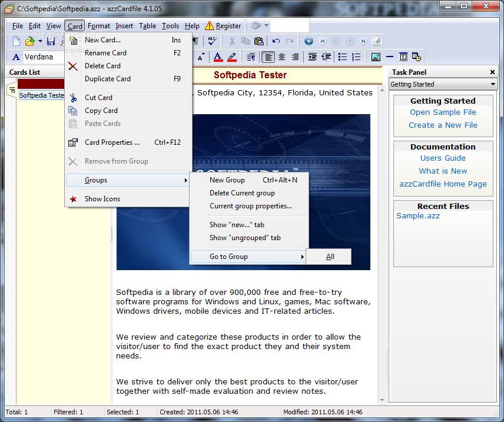Viewport: 504px width, 422px height.
Task: Click the undo arrow icon
Action: (x=276, y=41)
